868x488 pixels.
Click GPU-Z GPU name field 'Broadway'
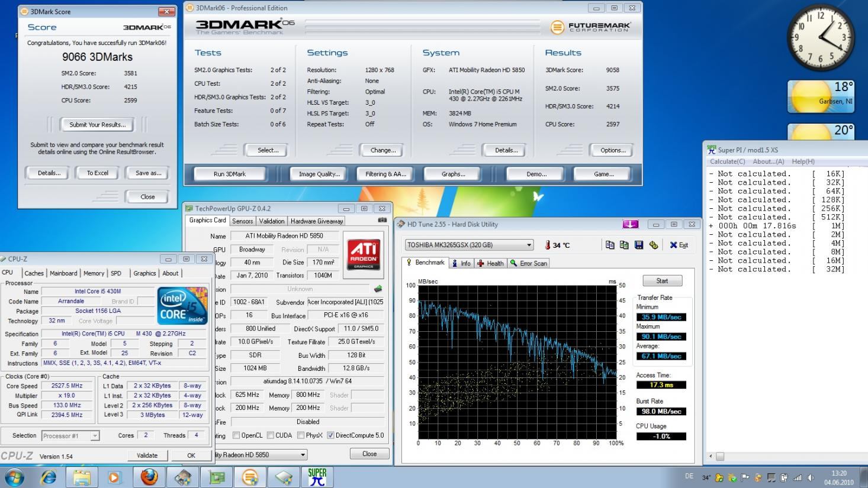(x=252, y=250)
